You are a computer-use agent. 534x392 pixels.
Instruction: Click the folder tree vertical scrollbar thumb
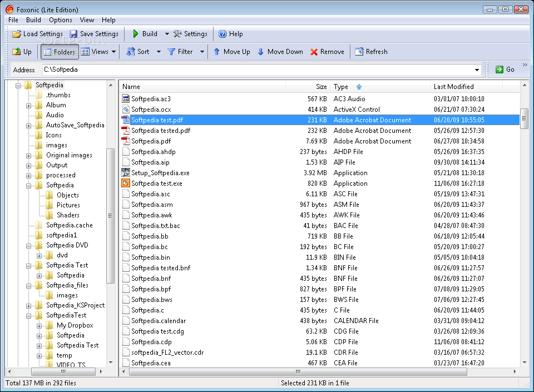[110, 215]
